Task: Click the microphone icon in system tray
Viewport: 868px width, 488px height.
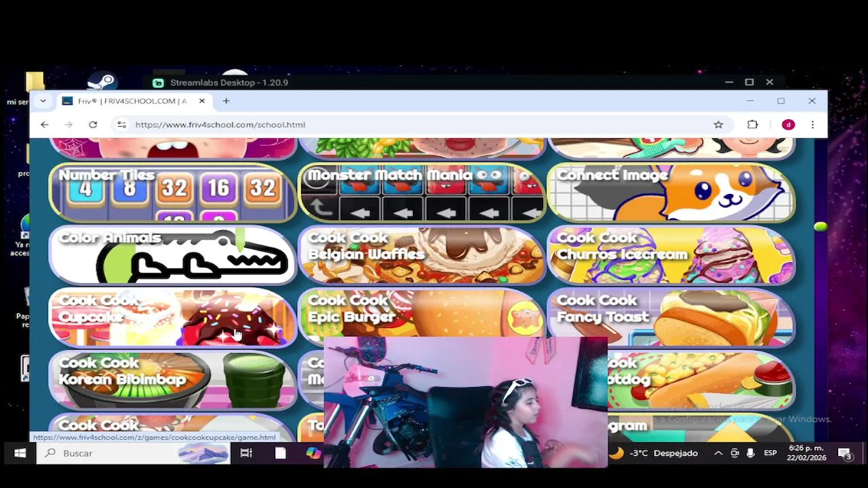Action: pyautogui.click(x=750, y=453)
